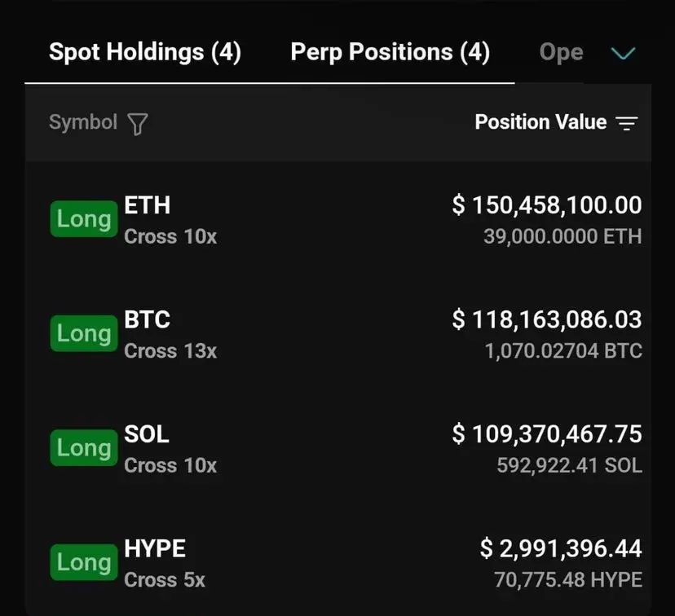Image resolution: width=675 pixels, height=616 pixels.
Task: Open the Perp Positions tab
Action: click(390, 52)
